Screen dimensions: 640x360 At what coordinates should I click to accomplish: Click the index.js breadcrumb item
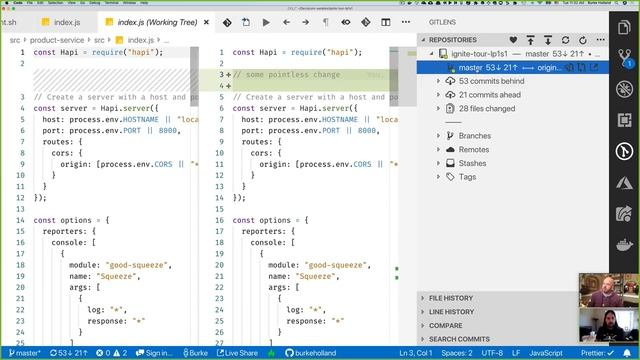click(140, 40)
